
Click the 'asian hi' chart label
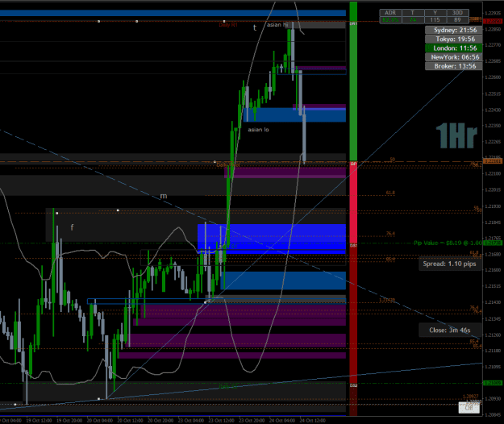pos(277,25)
